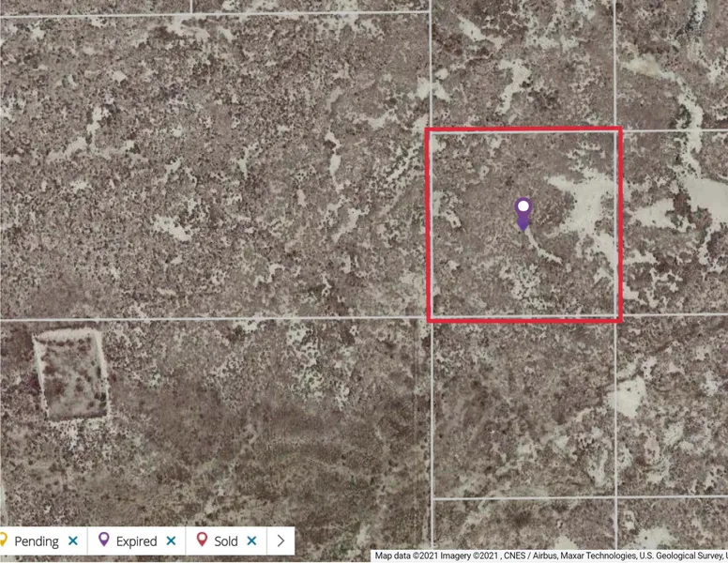Show more legend filters with right chevron
Screen dimensions: 728x563
click(x=281, y=541)
